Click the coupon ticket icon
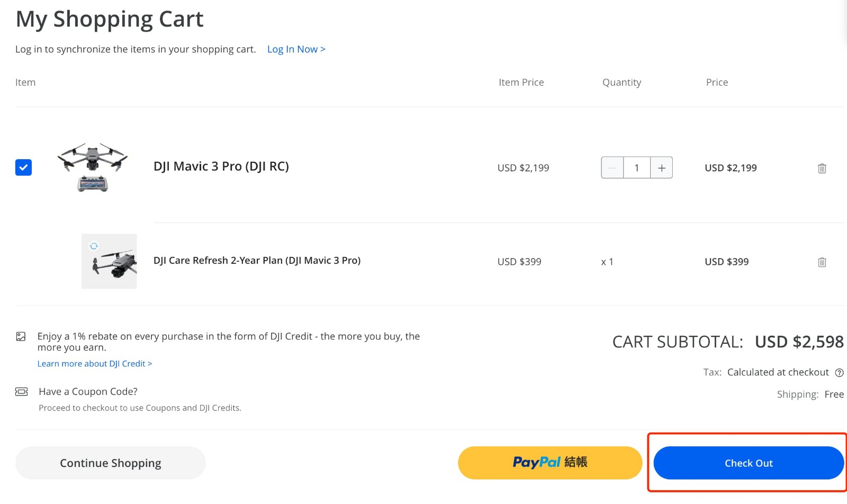Viewport: 847px width, 504px height. click(x=21, y=391)
